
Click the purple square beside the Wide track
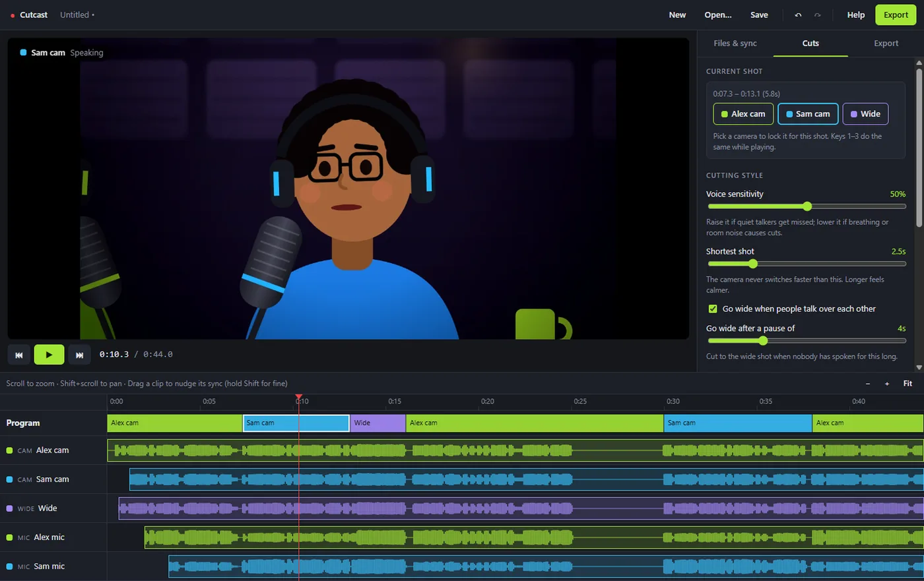(9, 508)
